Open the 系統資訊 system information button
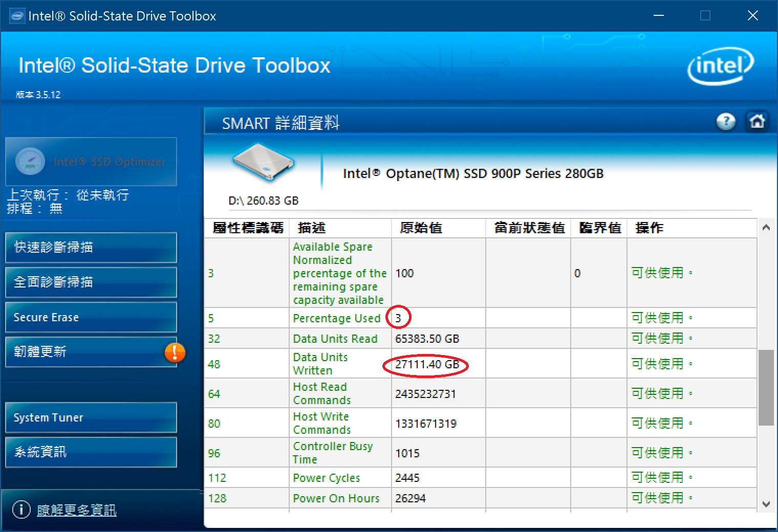Image resolution: width=778 pixels, height=532 pixels. (91, 452)
